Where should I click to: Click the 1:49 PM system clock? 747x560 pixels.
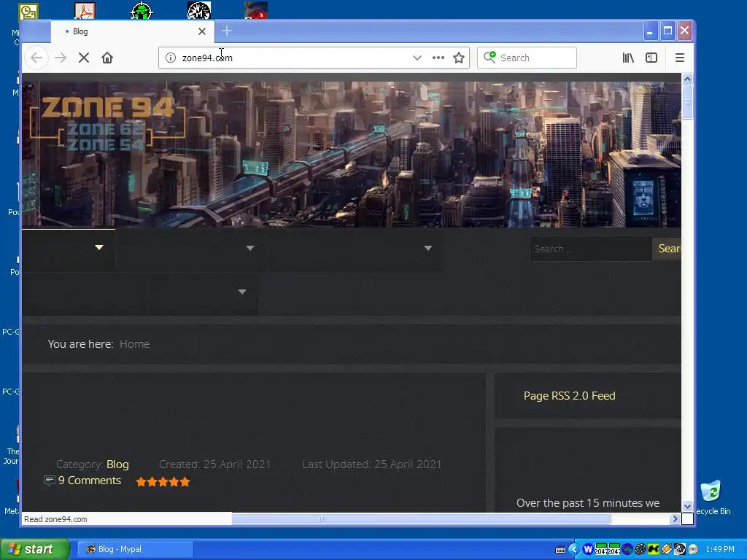click(720, 550)
